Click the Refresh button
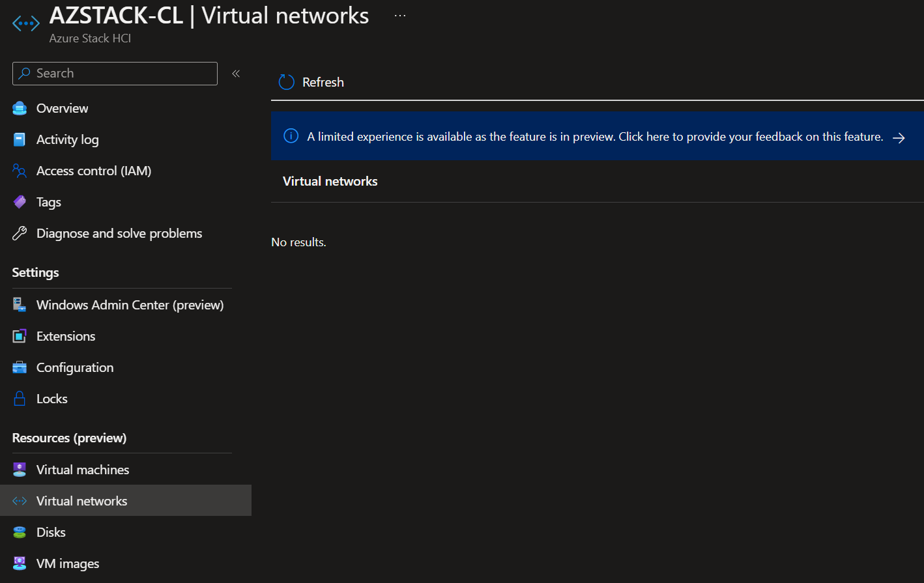 [x=311, y=82]
